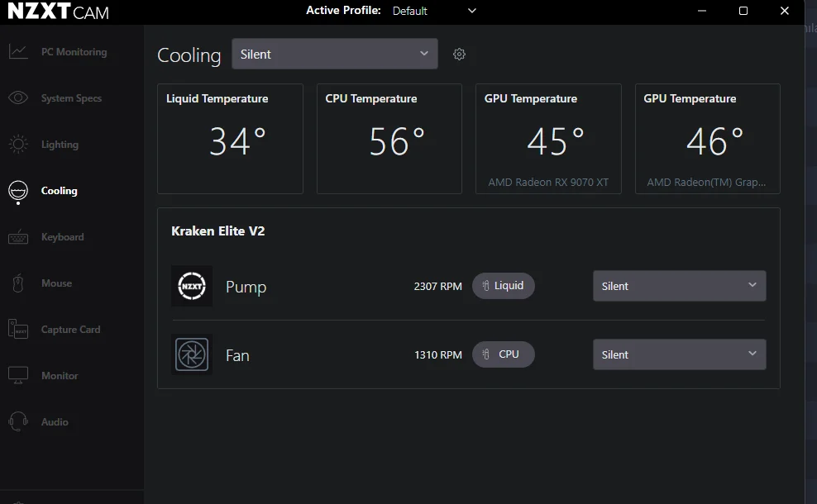Open the Audio section
Screen dimensions: 817x504
tap(55, 421)
